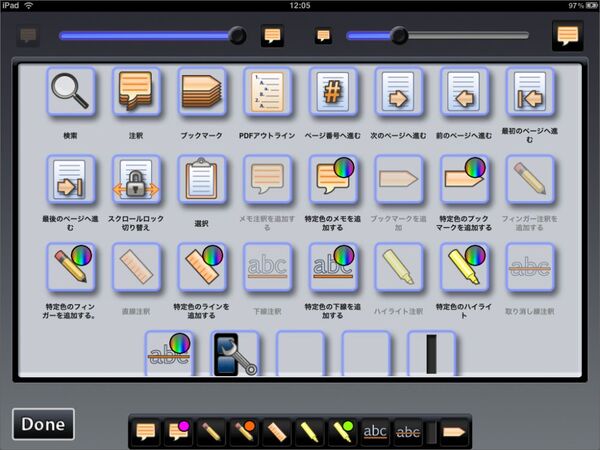Tap the dimmed 直線注釈 ruler icon

coord(136,267)
